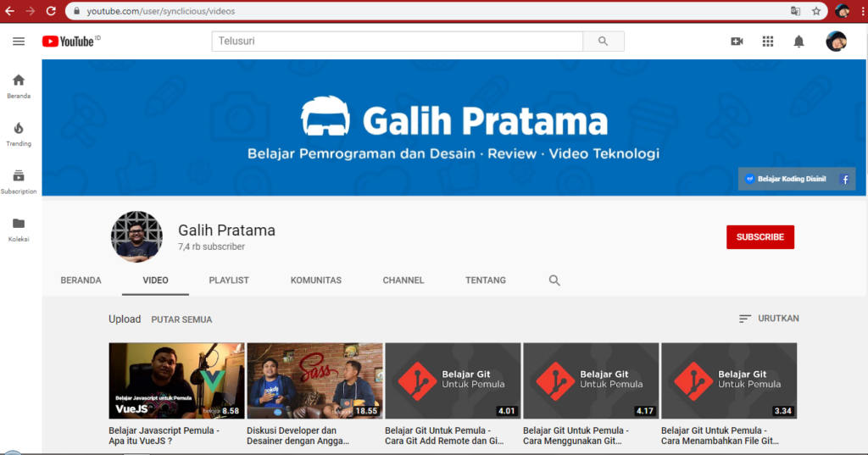Open the translate page icon in address bar
Screen dimensions: 868x455
click(795, 11)
